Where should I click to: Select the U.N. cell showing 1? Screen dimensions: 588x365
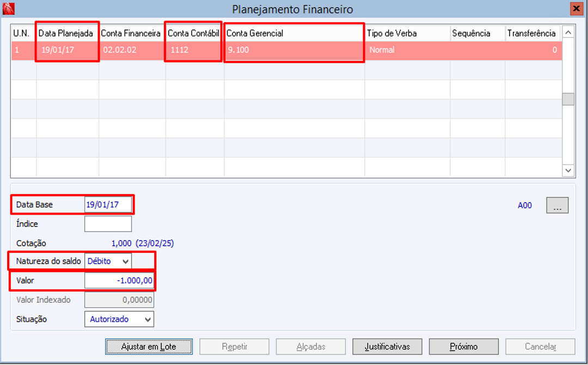(23, 50)
